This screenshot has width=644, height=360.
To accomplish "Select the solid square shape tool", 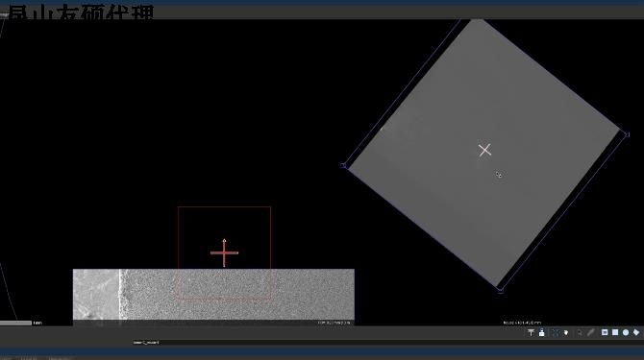I will (x=615, y=332).
